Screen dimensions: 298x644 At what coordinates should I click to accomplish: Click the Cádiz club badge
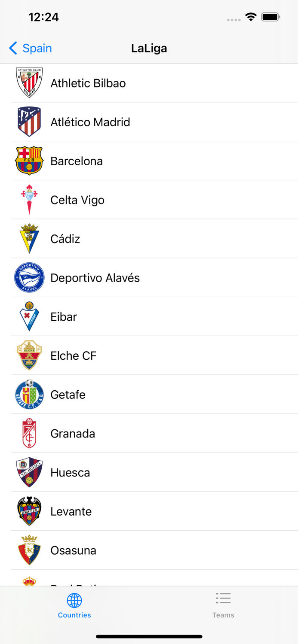click(29, 238)
